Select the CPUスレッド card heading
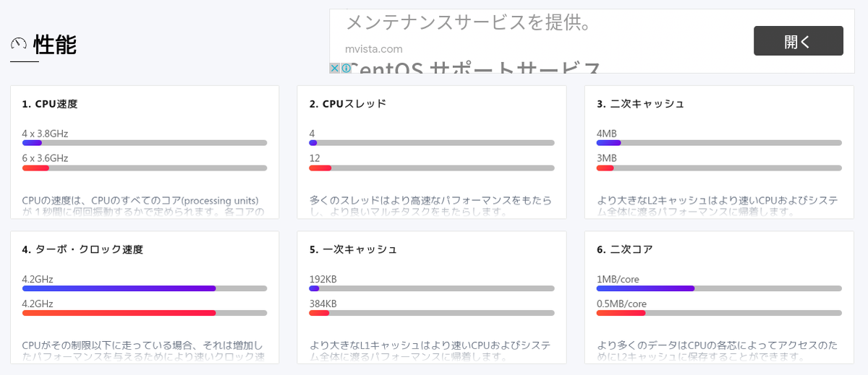Screen dimensions: 868x375 click(x=348, y=104)
